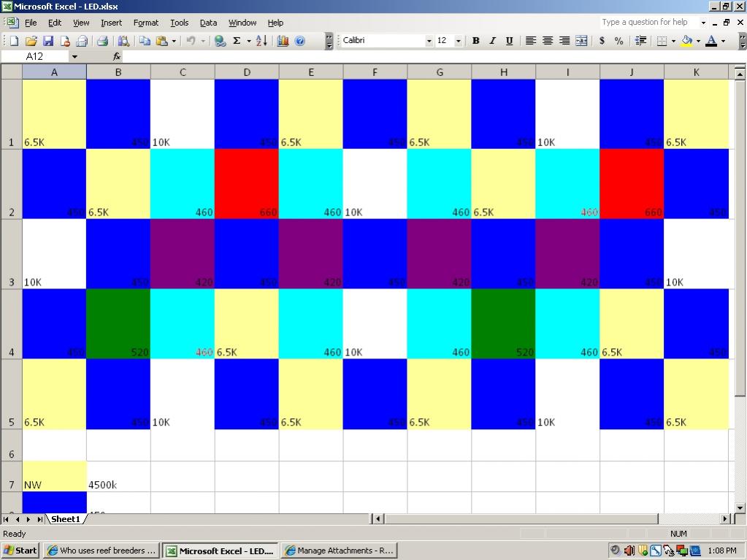The image size is (747, 560).
Task: Click the Sort Ascending icon
Action: point(261,41)
